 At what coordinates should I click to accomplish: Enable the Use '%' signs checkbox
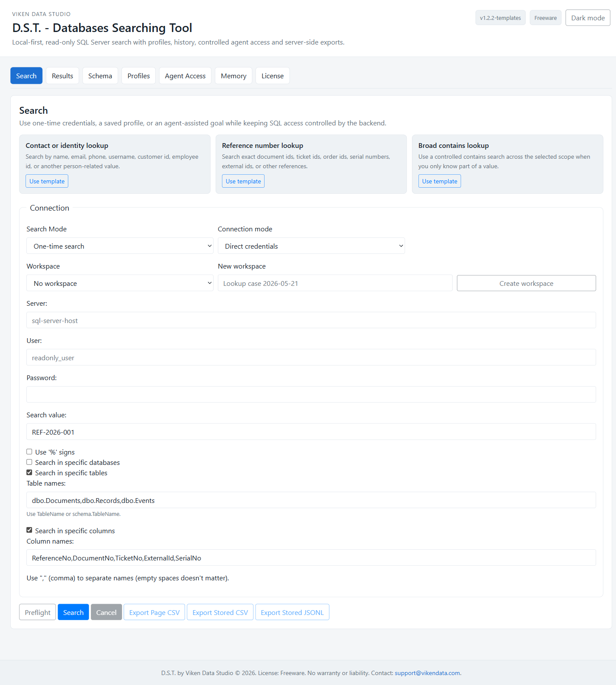tap(29, 451)
